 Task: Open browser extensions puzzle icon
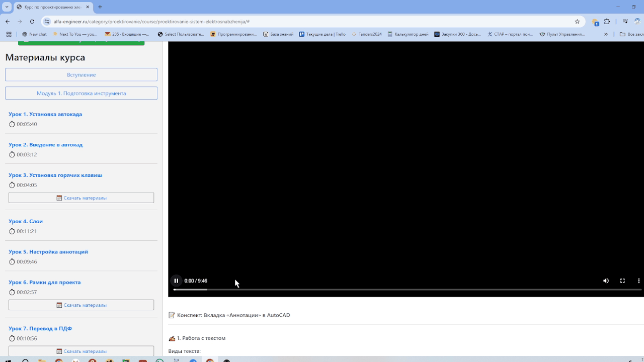pyautogui.click(x=607, y=22)
